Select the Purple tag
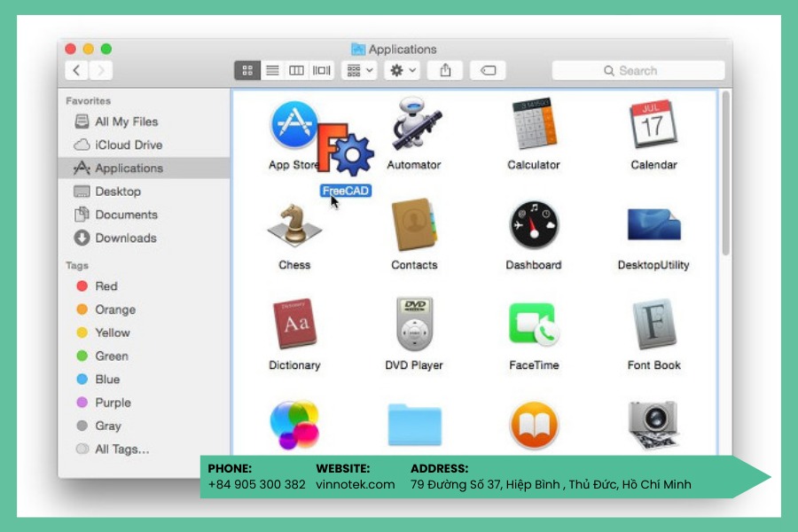The width and height of the screenshot is (798, 532). (x=144, y=403)
